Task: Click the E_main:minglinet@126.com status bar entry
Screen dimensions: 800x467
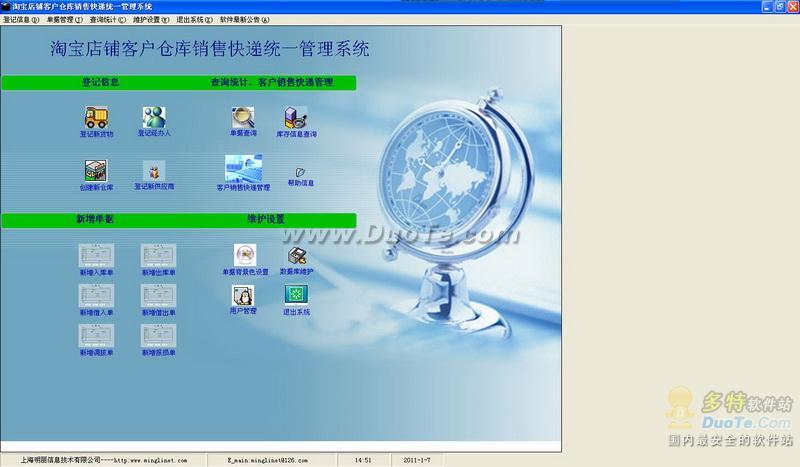Action: coord(267,460)
